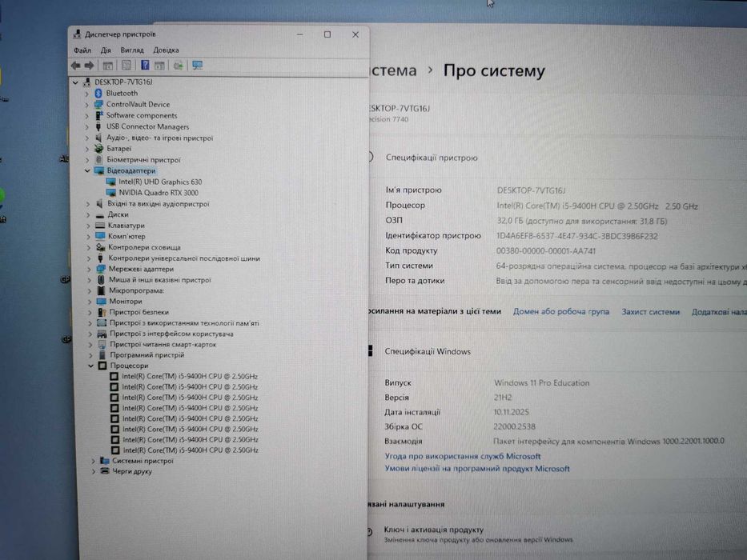Open the Захист системи link
747x560 pixels.
click(x=650, y=312)
